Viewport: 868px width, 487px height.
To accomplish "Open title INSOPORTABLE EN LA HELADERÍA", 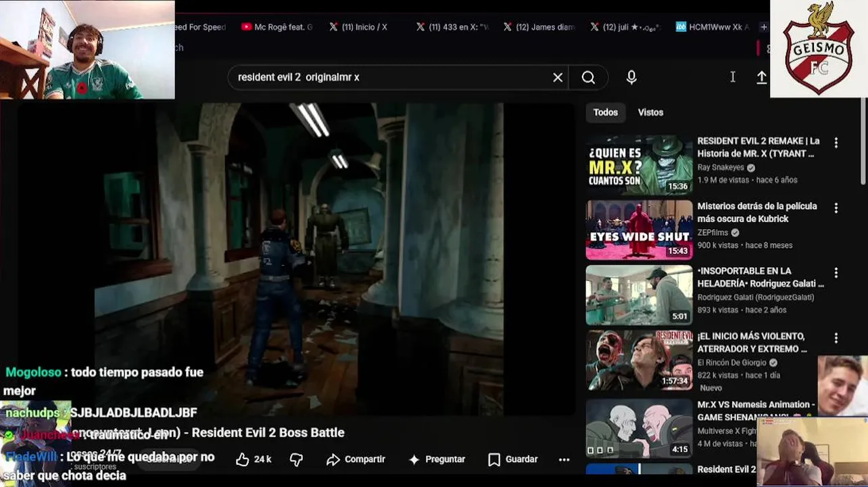I will 761,277.
